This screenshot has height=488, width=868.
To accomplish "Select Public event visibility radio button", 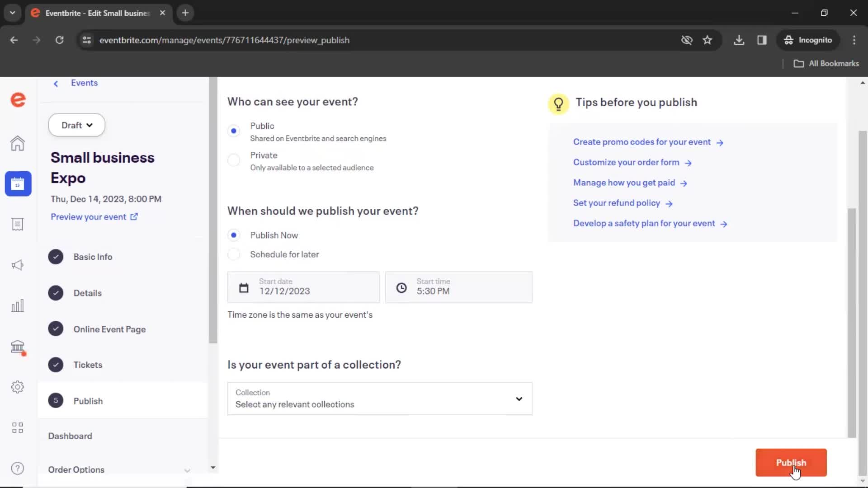I will pos(234,130).
